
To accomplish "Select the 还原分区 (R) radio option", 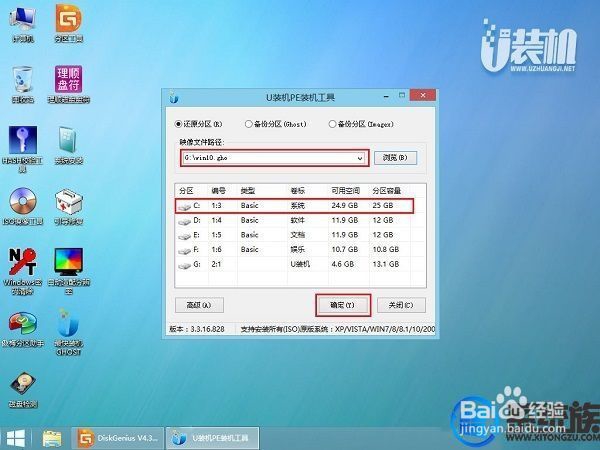I will [x=198, y=124].
